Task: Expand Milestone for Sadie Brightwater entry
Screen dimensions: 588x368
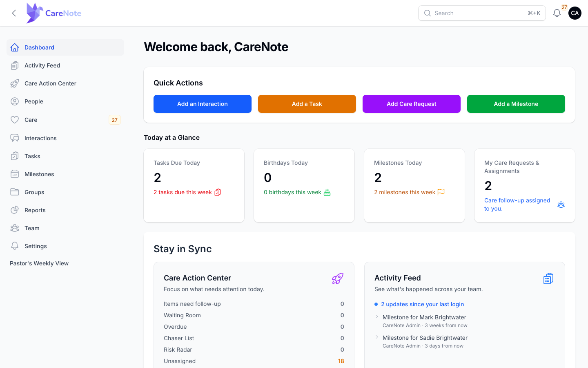Action: click(x=377, y=337)
